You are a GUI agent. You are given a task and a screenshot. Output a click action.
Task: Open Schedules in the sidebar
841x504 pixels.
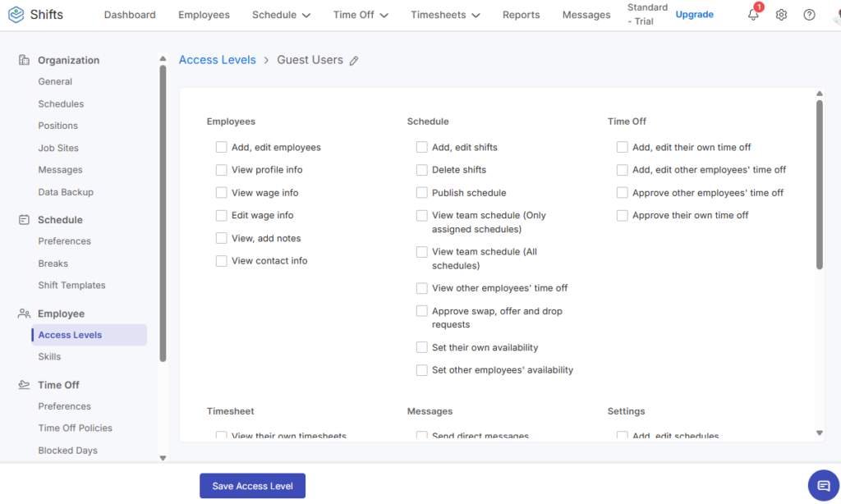pos(61,103)
